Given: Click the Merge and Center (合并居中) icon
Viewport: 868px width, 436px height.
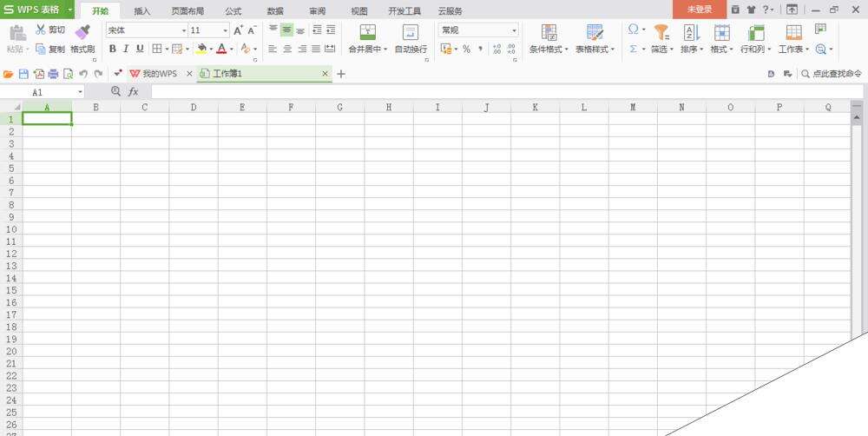Looking at the screenshot, I should coord(367,32).
